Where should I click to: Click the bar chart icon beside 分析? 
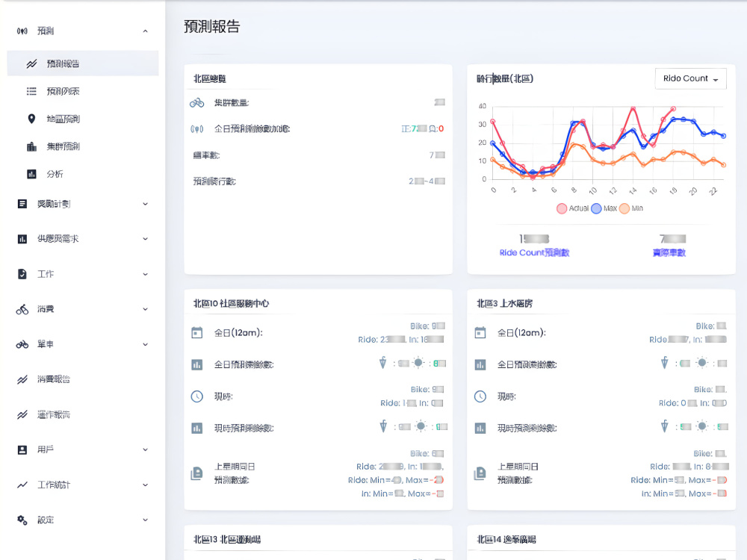tap(31, 174)
